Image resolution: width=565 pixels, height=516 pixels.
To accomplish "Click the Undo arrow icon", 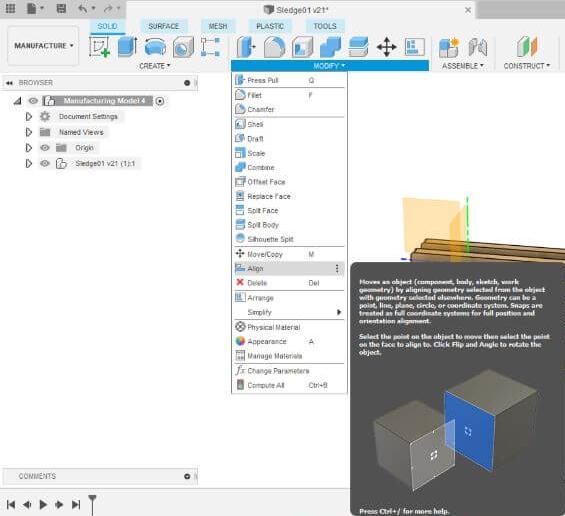I will click(x=83, y=8).
